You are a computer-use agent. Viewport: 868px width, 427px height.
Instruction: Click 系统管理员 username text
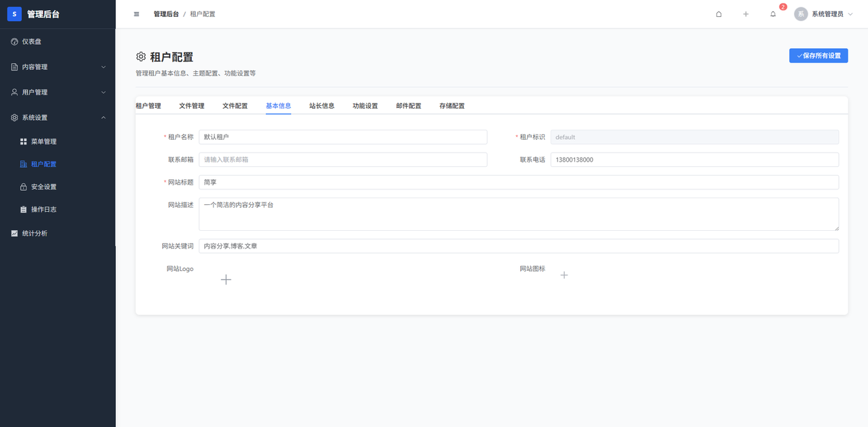827,14
